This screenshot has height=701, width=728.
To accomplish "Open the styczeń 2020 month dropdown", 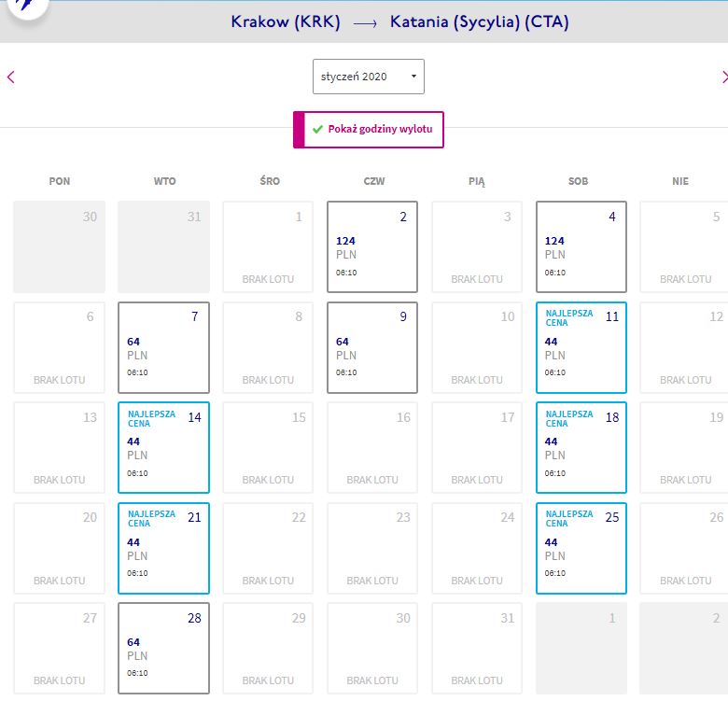I will 368,77.
